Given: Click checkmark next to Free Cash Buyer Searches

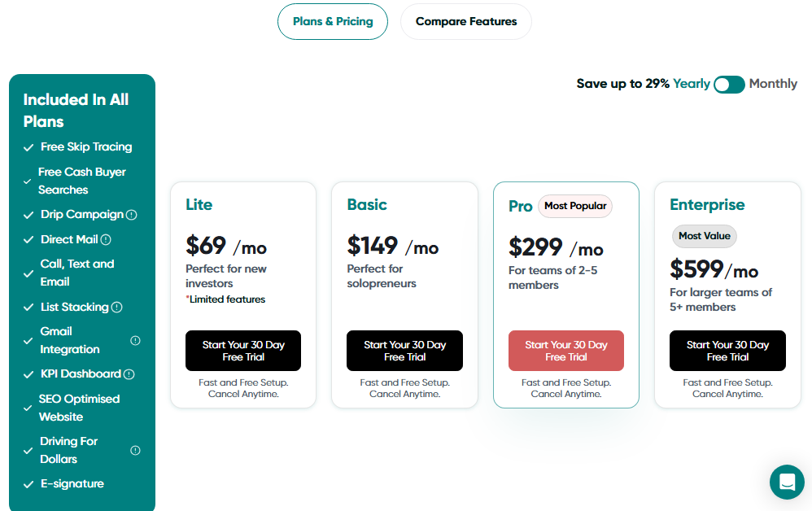Looking at the screenshot, I should pos(27,181).
